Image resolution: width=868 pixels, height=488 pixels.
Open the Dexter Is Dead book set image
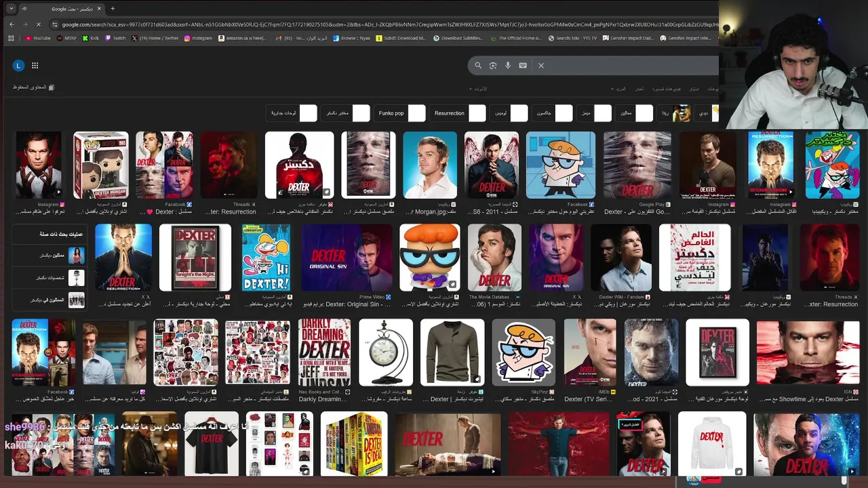tap(354, 444)
